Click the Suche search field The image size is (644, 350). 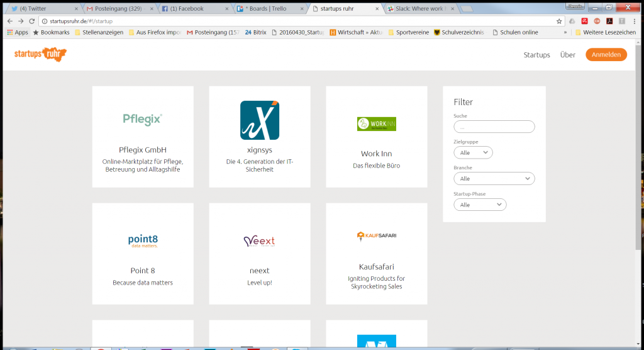coord(494,127)
